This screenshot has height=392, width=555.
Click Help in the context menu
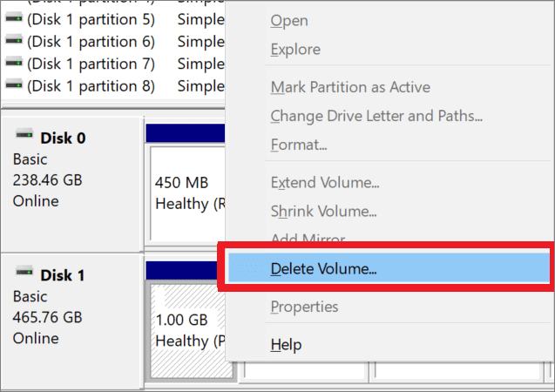click(x=286, y=345)
